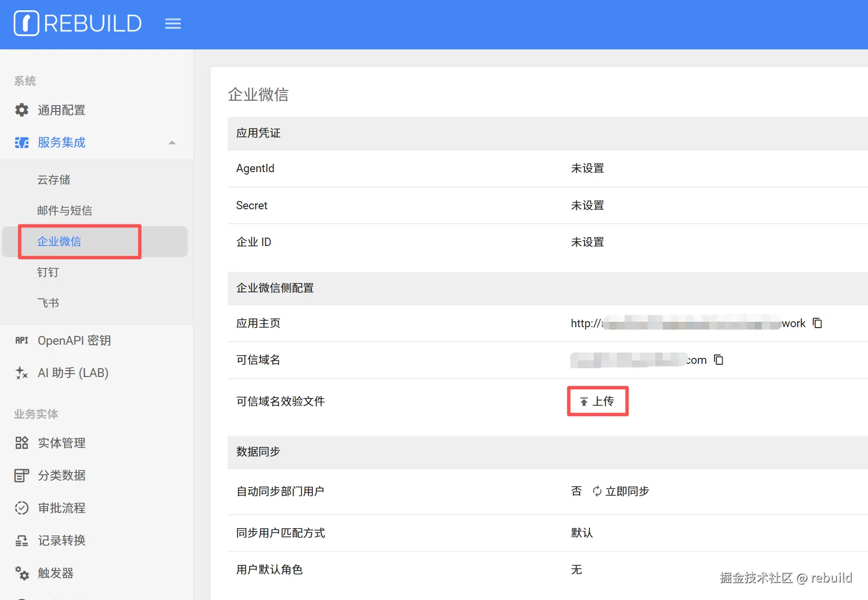The image size is (868, 600).
Task: Click the 记录转换 icon
Action: point(22,540)
